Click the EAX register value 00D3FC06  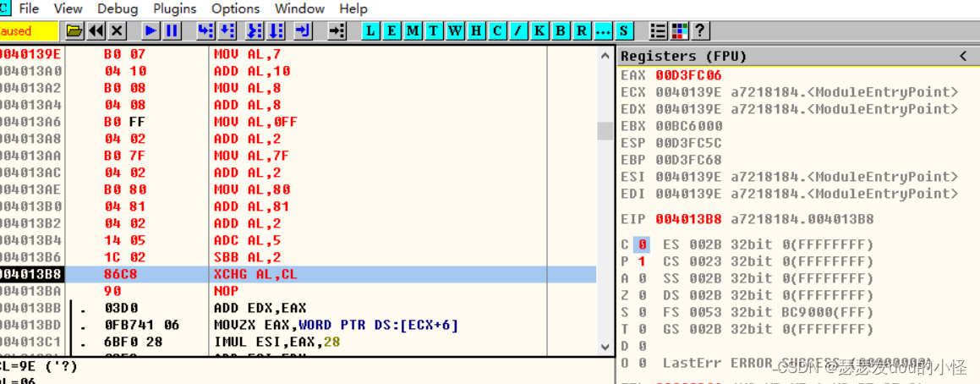click(676, 75)
